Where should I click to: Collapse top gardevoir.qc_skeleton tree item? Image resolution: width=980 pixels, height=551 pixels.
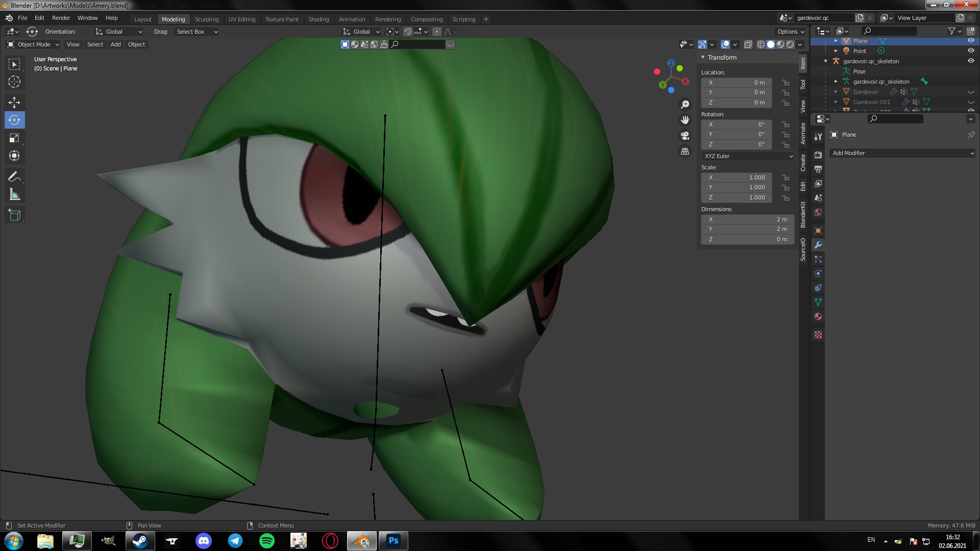tap(825, 61)
